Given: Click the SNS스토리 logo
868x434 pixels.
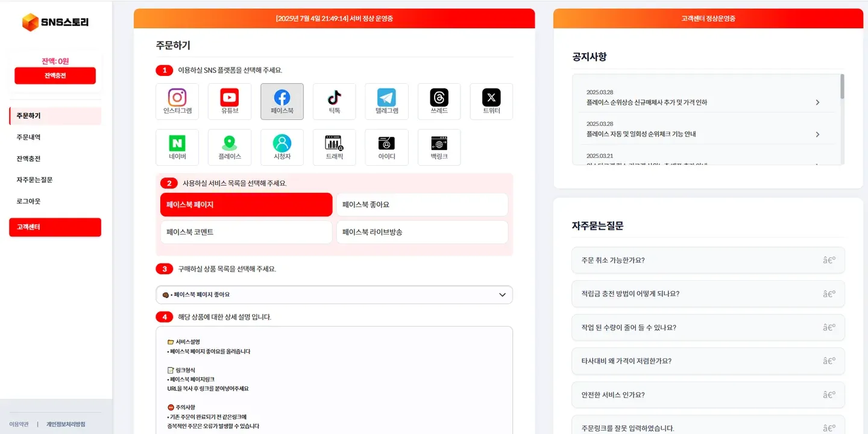Looking at the screenshot, I should click(55, 22).
